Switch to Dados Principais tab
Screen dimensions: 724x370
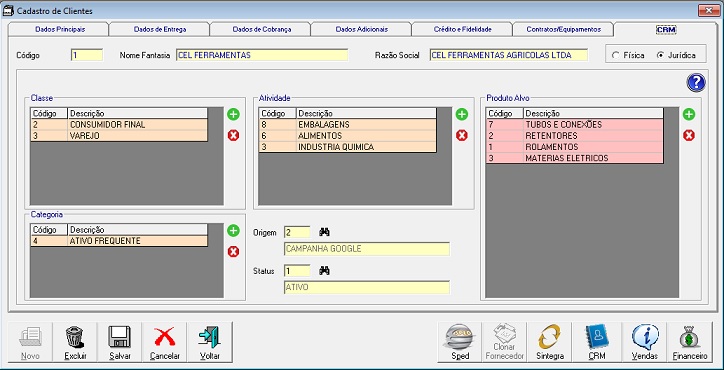coord(60,29)
